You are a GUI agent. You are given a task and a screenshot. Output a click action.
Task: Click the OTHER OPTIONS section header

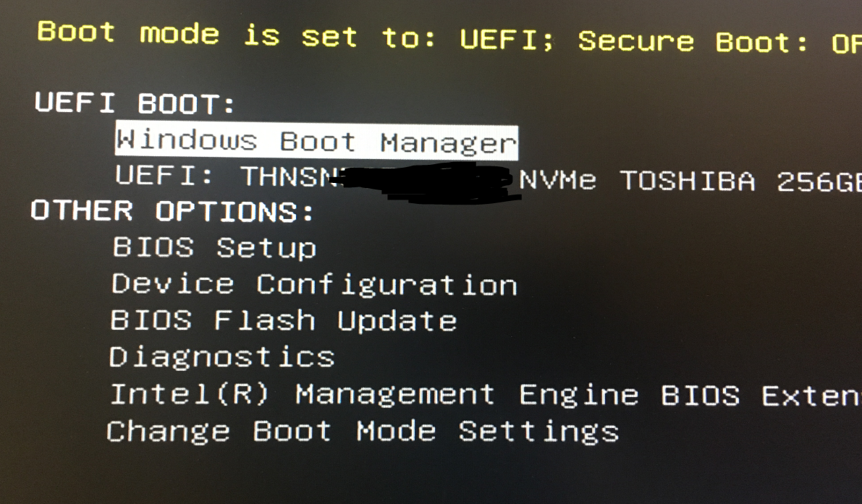coord(172,211)
